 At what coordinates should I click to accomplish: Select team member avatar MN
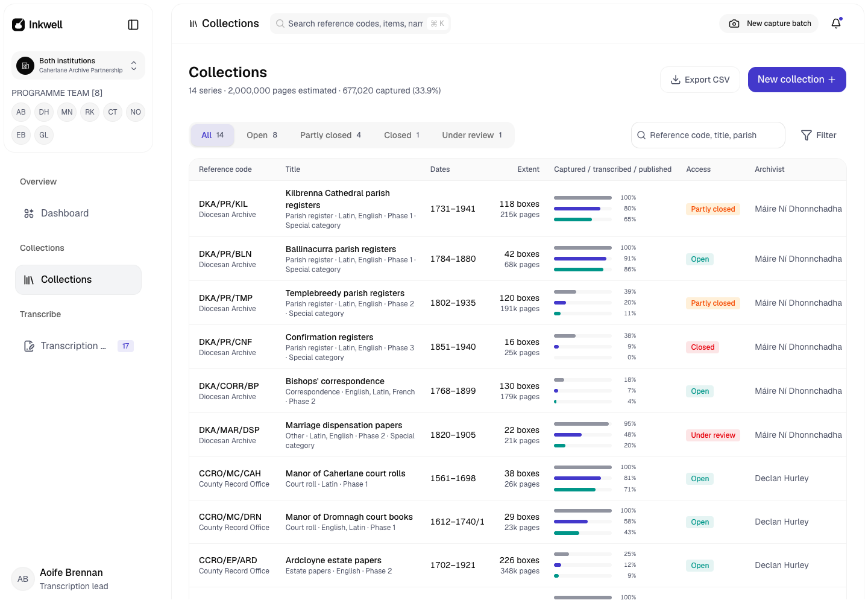pos(67,112)
